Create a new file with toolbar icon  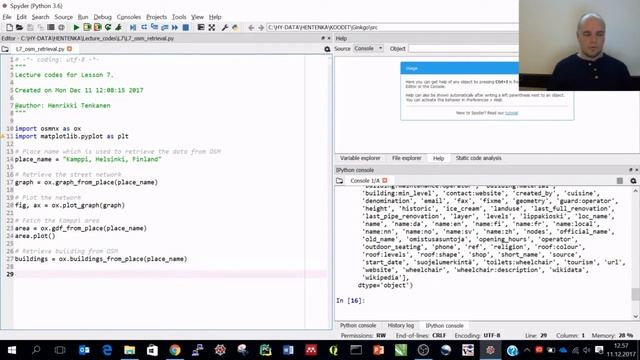click(x=9, y=27)
